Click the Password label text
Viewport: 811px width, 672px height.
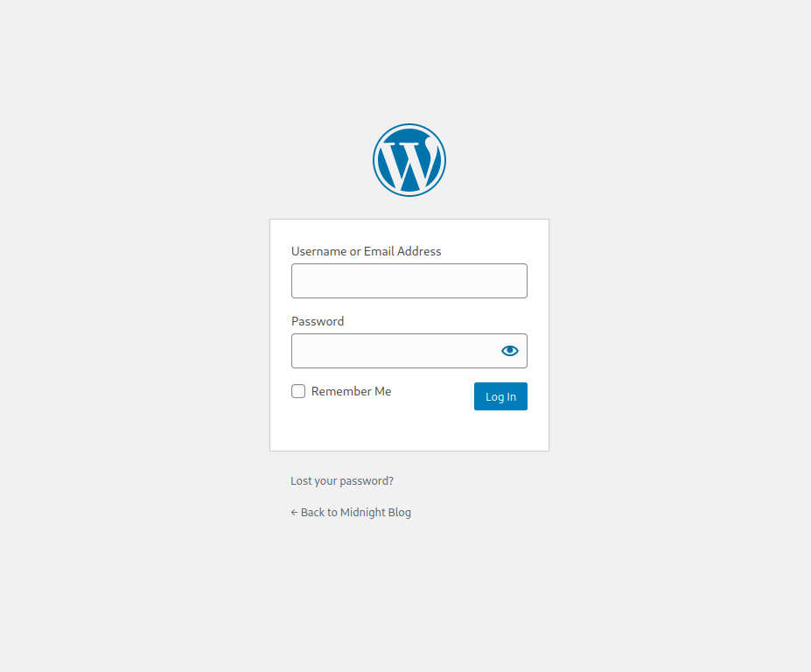click(318, 321)
